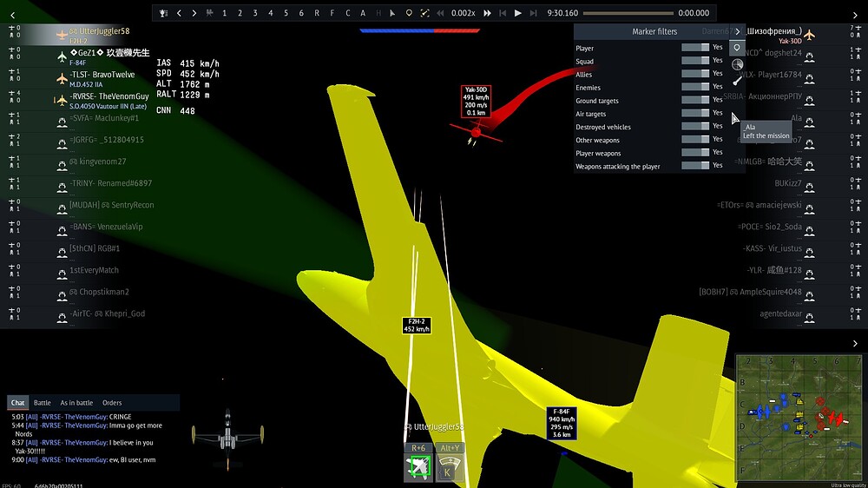Click the map pin marker icon in toolbar
Viewport: 868px width, 488px height.
click(x=409, y=13)
